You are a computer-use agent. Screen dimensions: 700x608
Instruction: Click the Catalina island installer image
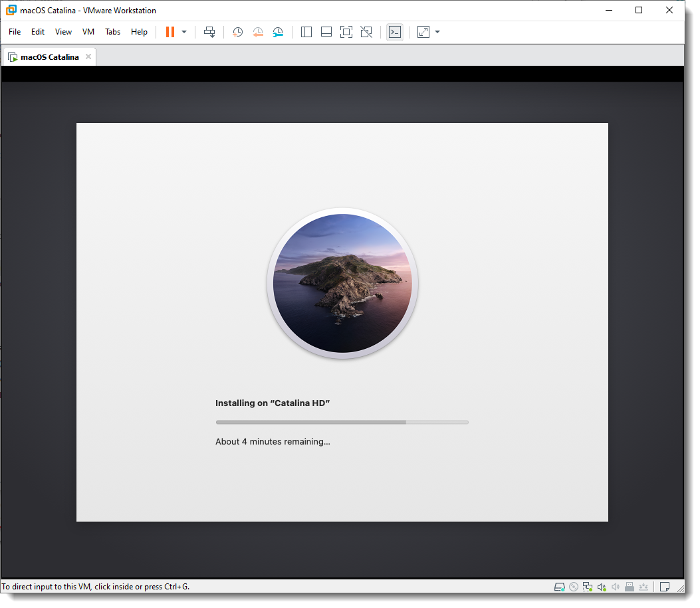(x=342, y=284)
